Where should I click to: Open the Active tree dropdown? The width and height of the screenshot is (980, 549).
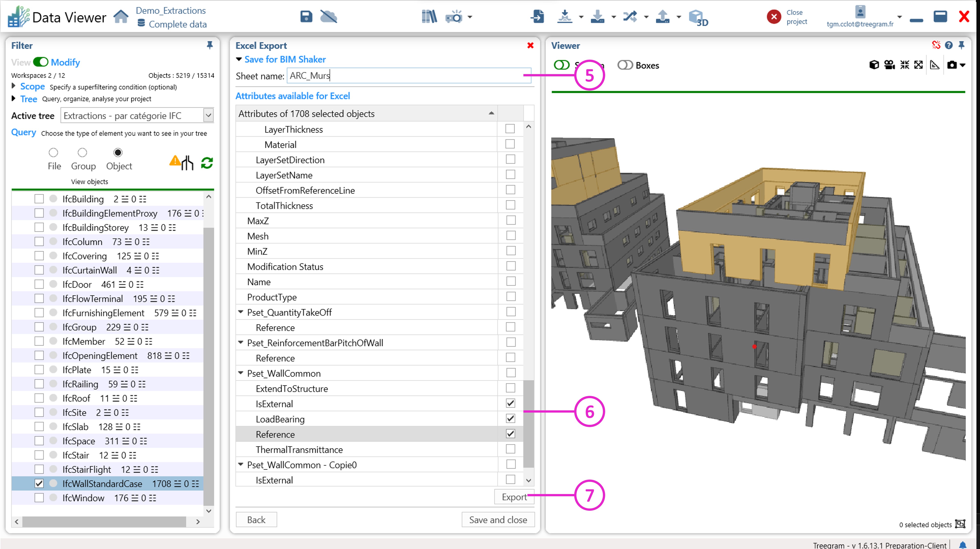coord(208,115)
